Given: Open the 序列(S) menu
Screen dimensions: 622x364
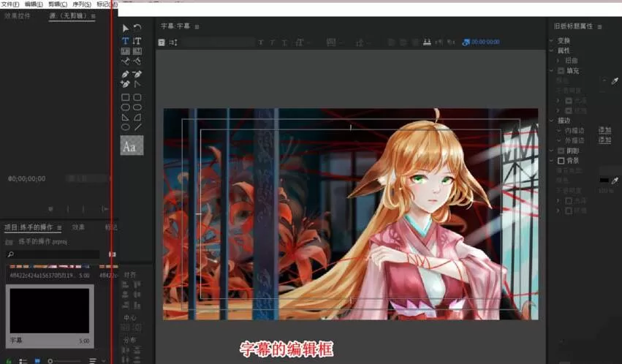Looking at the screenshot, I should pos(82,4).
